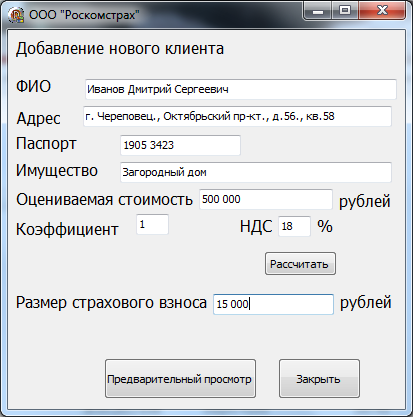Image resolution: width=413 pixels, height=417 pixels.
Task: Click the Коэффициент label
Action: point(67,229)
